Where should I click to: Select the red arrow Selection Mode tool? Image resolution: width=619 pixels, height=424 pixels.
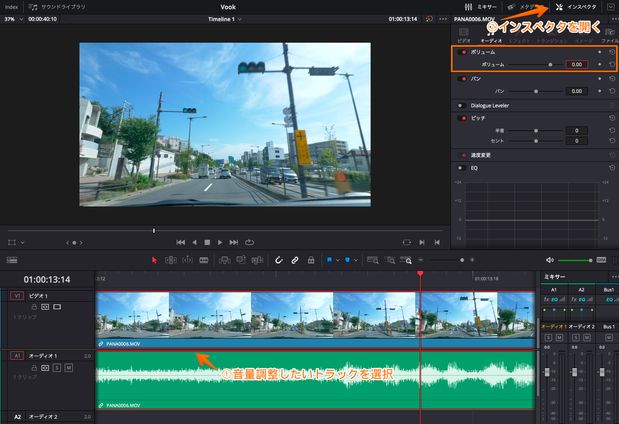[x=154, y=260]
